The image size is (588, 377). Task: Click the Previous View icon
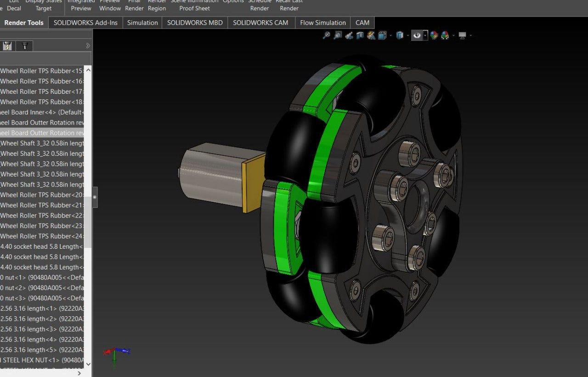click(x=349, y=35)
